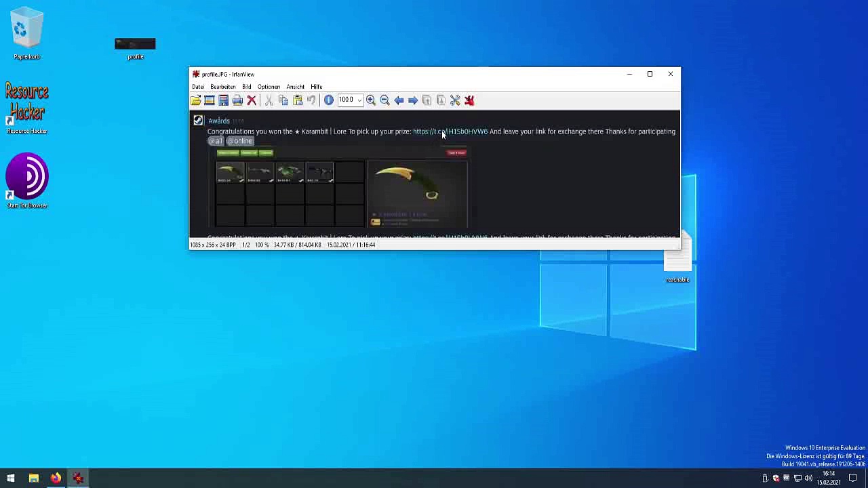868x488 pixels.
Task: Open the Optionen menu
Action: point(269,87)
